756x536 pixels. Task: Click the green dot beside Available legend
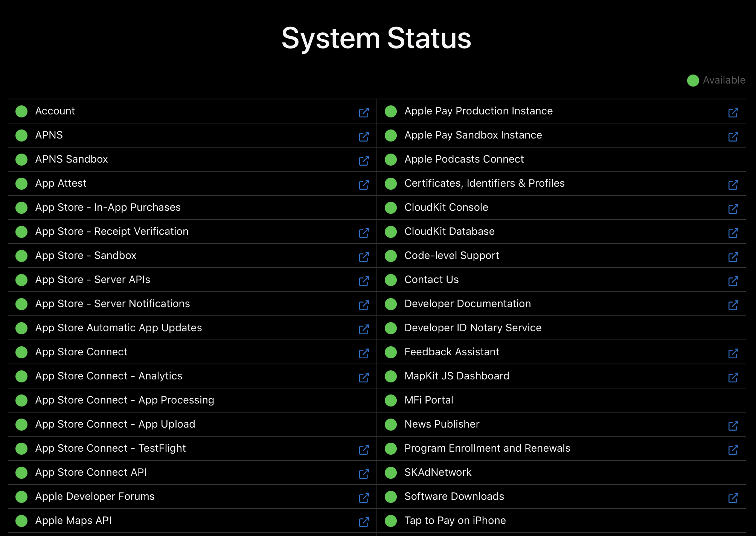(x=693, y=80)
